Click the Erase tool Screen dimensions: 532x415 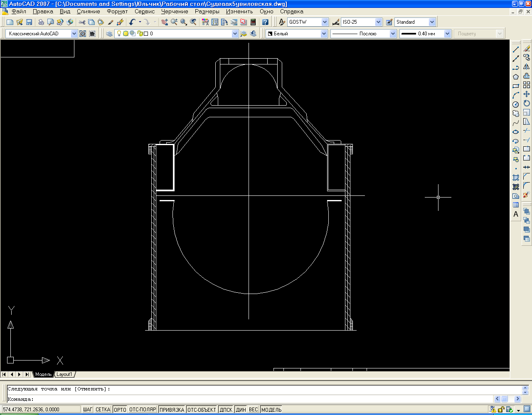[527, 49]
